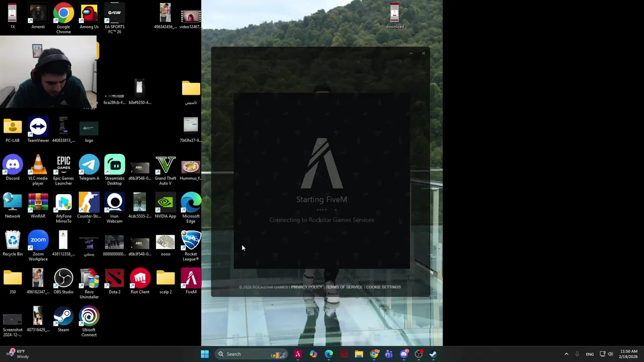Screen dimensions: 644x362
Task: Select the Screenshot 2024-12 image file
Action: point(13,325)
